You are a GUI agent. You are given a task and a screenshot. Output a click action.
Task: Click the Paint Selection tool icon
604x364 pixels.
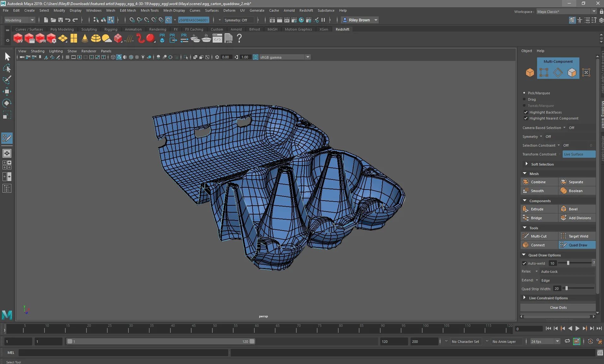[7, 80]
